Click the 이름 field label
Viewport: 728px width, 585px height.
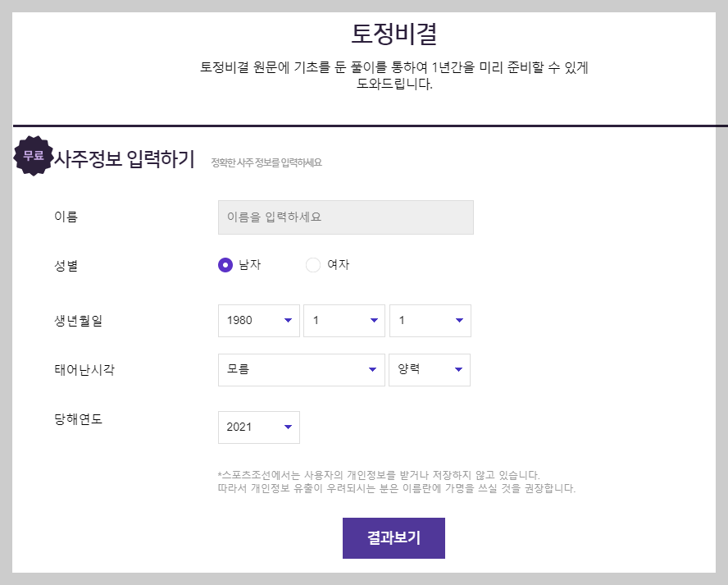tap(66, 217)
